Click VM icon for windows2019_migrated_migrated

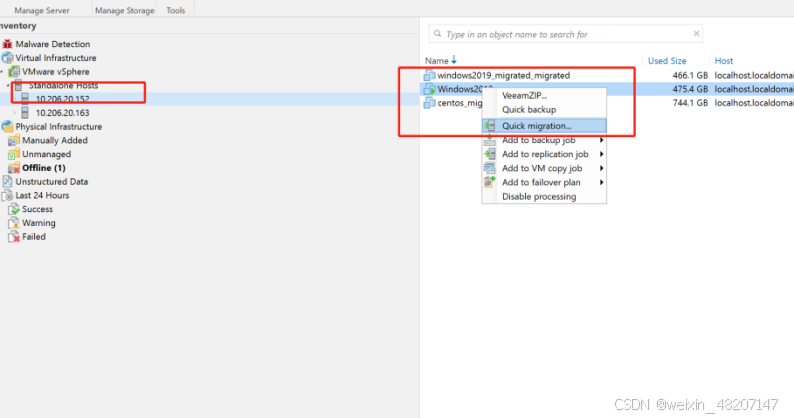click(x=429, y=75)
